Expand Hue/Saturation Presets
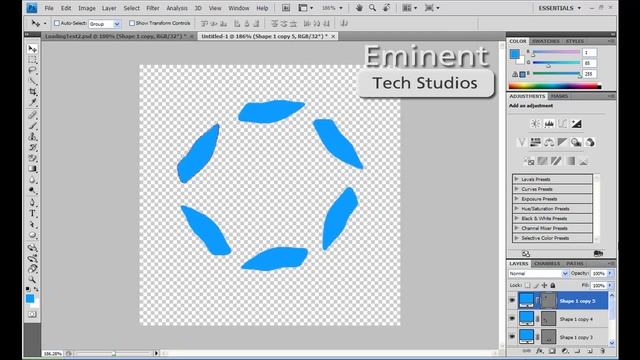Viewport: 640px width, 360px height. tap(516, 209)
